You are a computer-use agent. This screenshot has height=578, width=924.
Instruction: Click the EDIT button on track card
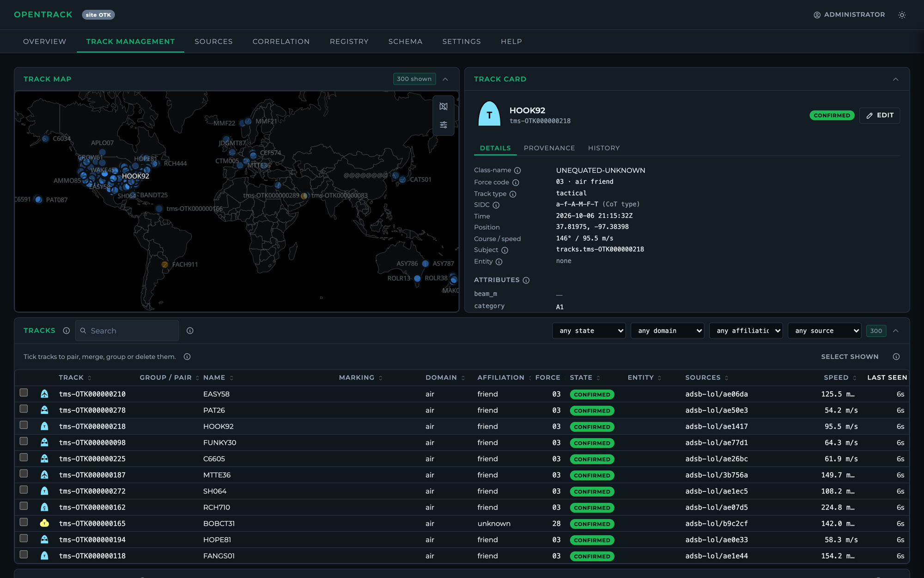[880, 116]
